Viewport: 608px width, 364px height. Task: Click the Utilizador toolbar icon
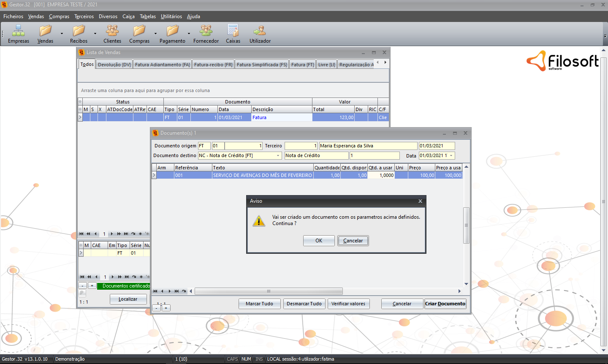point(260,31)
